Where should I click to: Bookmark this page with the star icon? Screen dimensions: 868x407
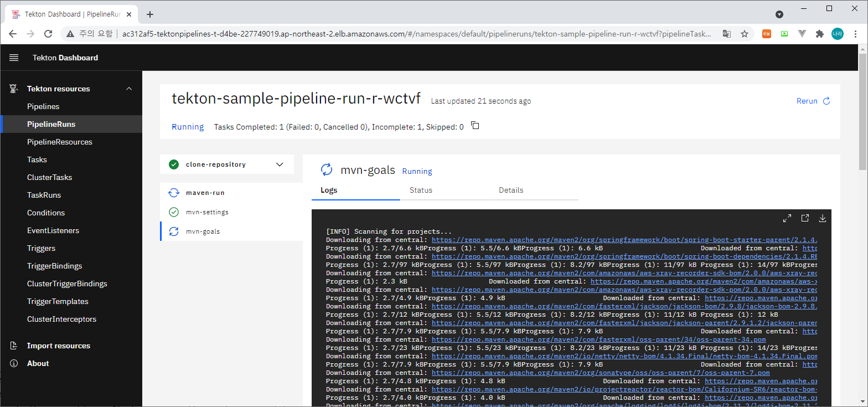tap(745, 34)
